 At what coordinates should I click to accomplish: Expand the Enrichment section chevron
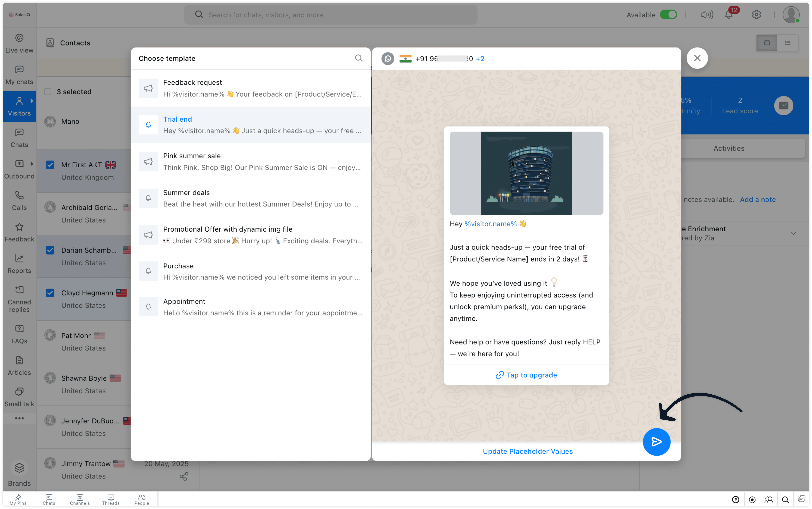coord(793,233)
